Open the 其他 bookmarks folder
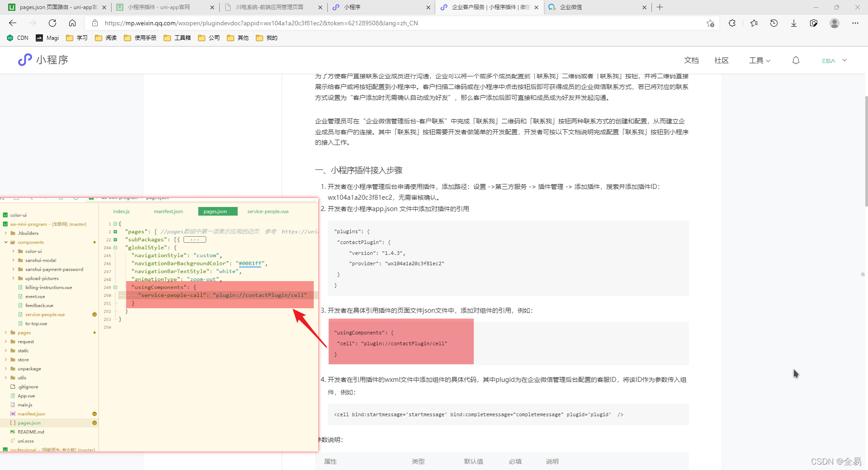The image size is (868, 470). click(238, 38)
